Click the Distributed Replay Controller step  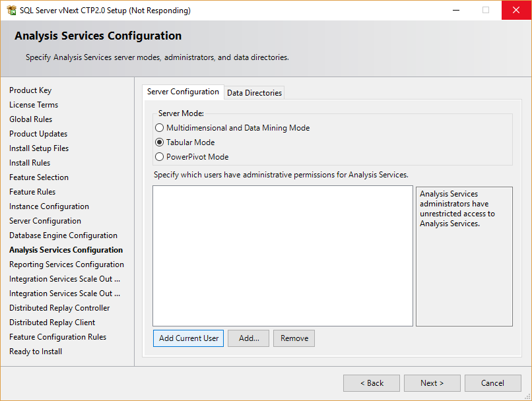(x=59, y=308)
